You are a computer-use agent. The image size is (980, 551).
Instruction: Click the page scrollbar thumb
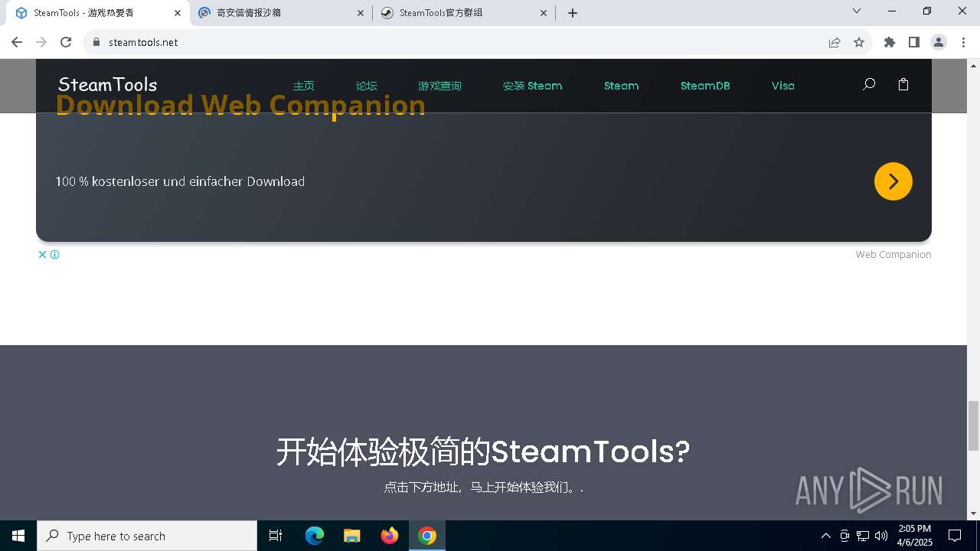tap(974, 425)
